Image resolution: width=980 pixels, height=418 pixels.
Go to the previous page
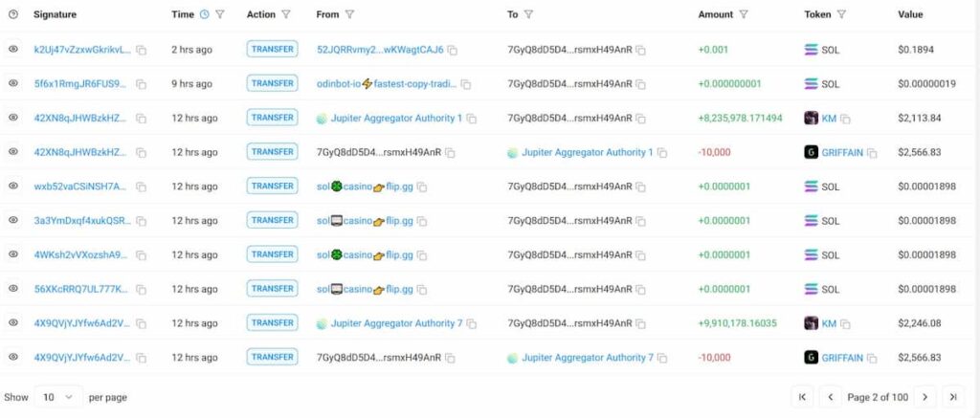point(831,396)
